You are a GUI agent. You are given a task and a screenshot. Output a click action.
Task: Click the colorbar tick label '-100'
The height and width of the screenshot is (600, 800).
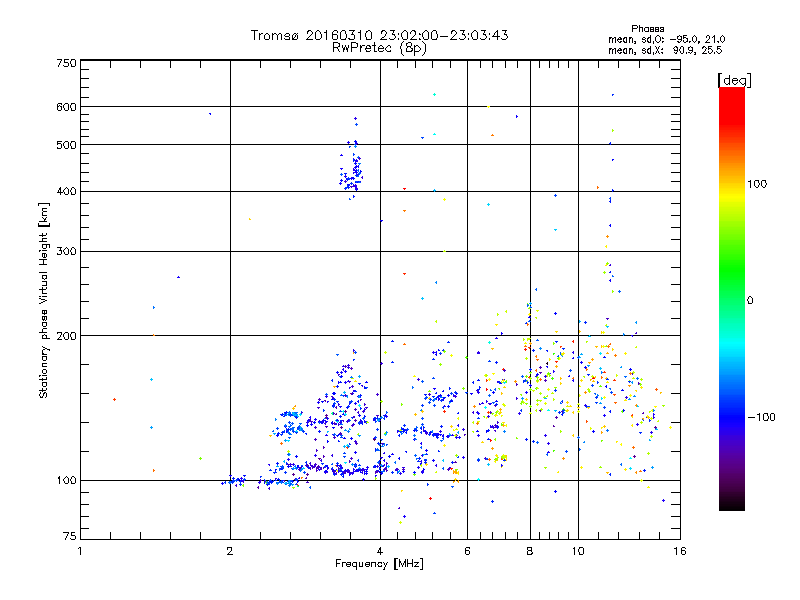point(761,417)
